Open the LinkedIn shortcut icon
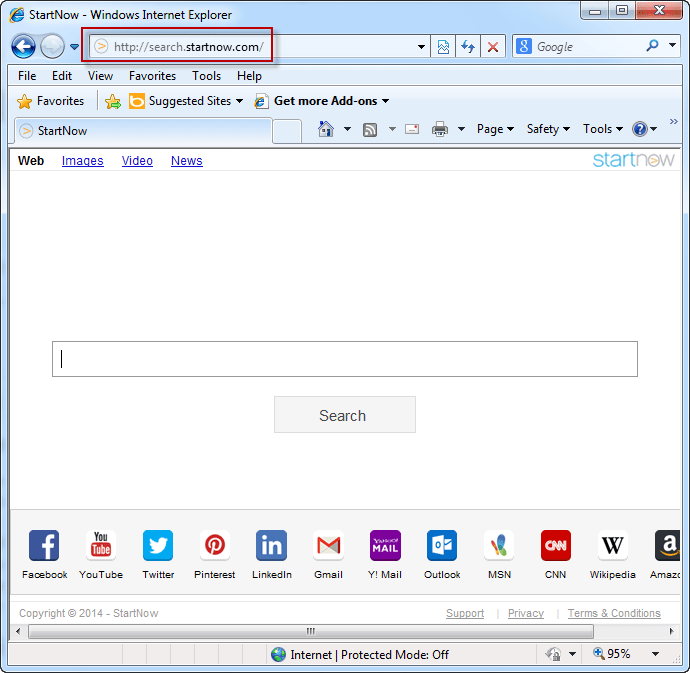The width and height of the screenshot is (690, 673). point(272,546)
